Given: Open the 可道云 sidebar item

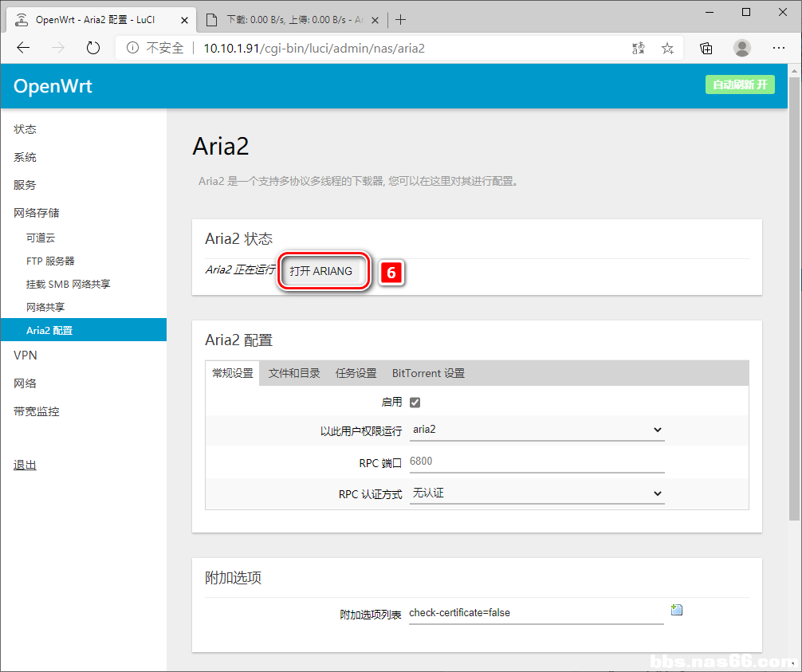Looking at the screenshot, I should coord(41,238).
